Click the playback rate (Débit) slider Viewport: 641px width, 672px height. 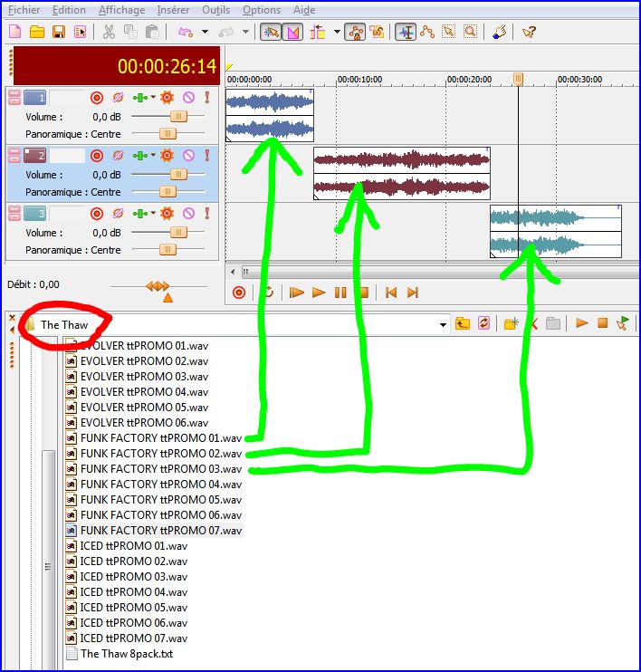pyautogui.click(x=158, y=286)
